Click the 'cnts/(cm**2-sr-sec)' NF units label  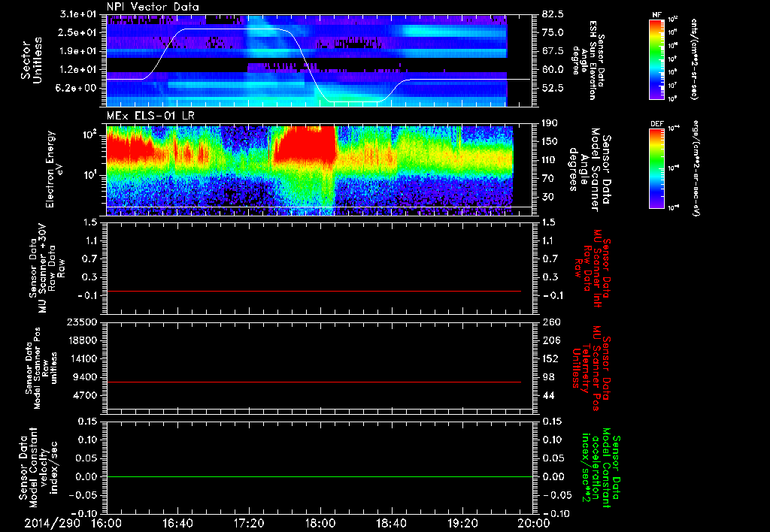pyautogui.click(x=694, y=59)
